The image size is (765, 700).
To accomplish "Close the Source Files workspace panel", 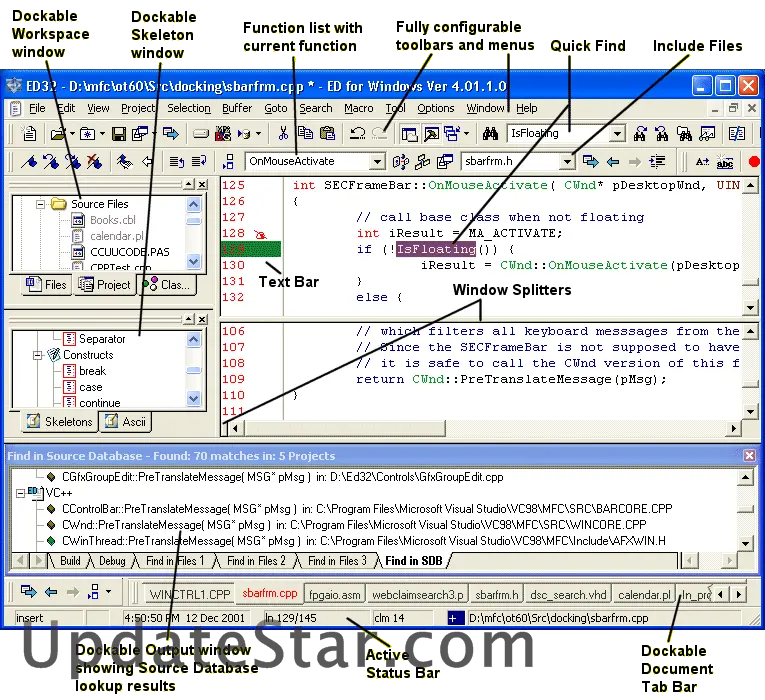I will 202,184.
